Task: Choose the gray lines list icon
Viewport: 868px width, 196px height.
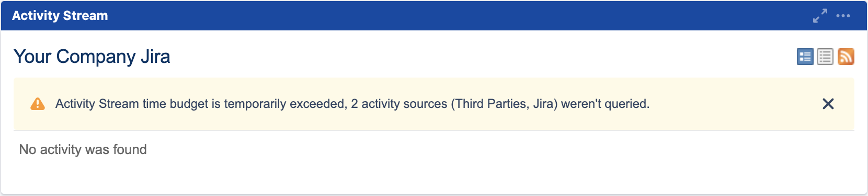Action: pos(825,57)
